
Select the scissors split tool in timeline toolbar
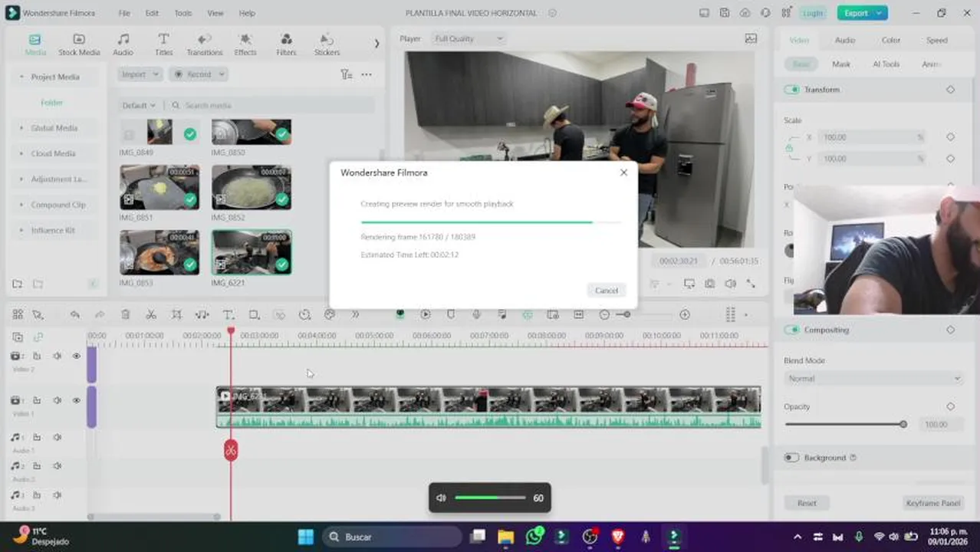click(x=151, y=314)
